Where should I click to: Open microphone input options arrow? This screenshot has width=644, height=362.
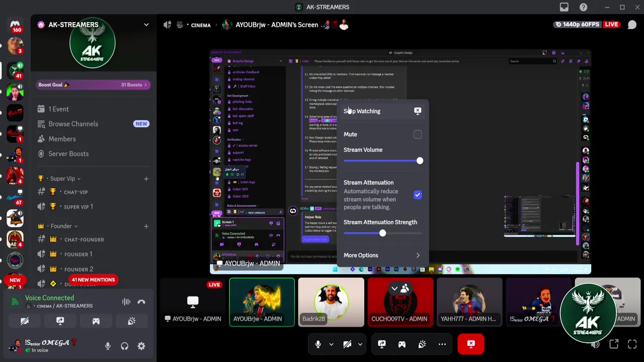(331, 344)
